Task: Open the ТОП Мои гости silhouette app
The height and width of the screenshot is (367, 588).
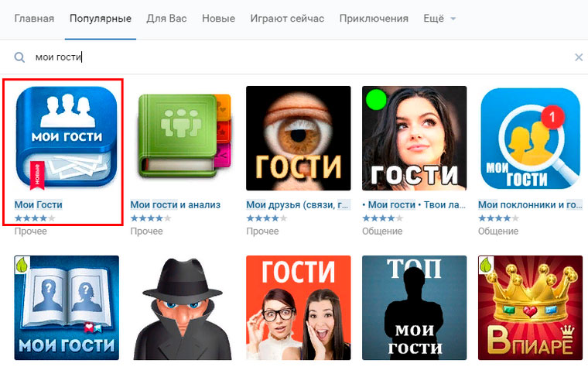Action: tap(415, 307)
